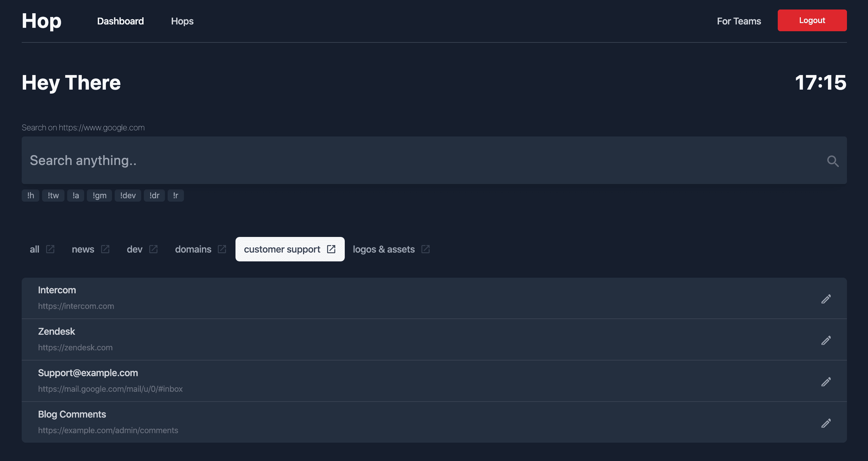Switch to the all category tab
Screen dimensions: 868x461
coord(35,249)
